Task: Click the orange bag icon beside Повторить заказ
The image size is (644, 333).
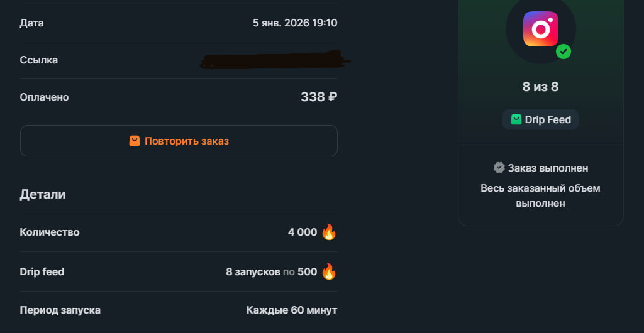Action: 135,141
